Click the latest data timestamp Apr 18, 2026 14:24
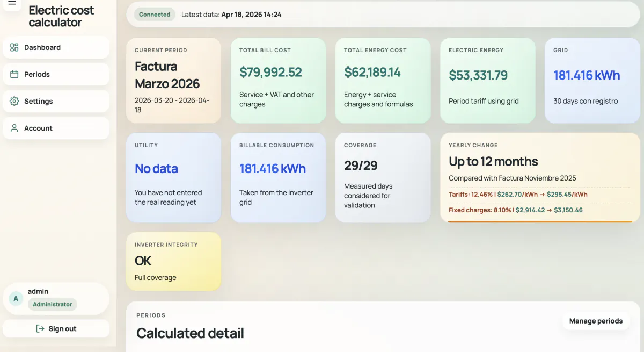 (x=251, y=15)
